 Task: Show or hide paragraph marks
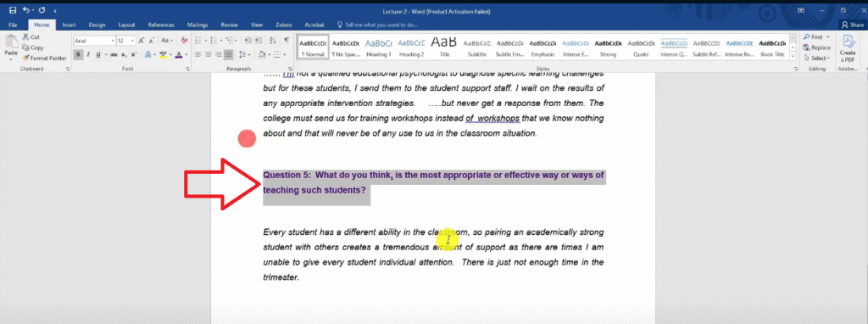(287, 41)
